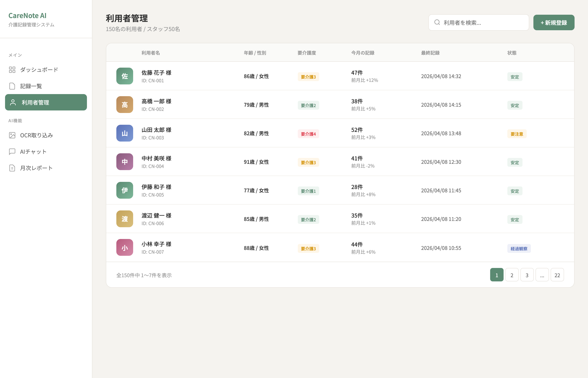Click the 小 avatar for 小林 幸子
The width and height of the screenshot is (588, 378).
click(x=125, y=247)
